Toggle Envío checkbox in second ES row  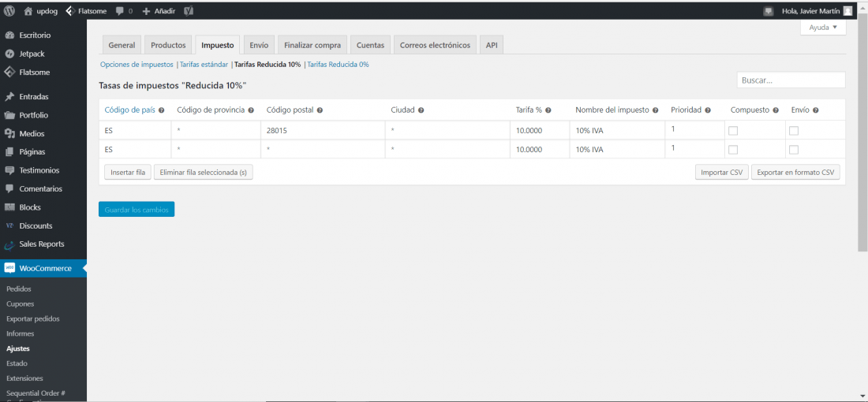pyautogui.click(x=794, y=150)
